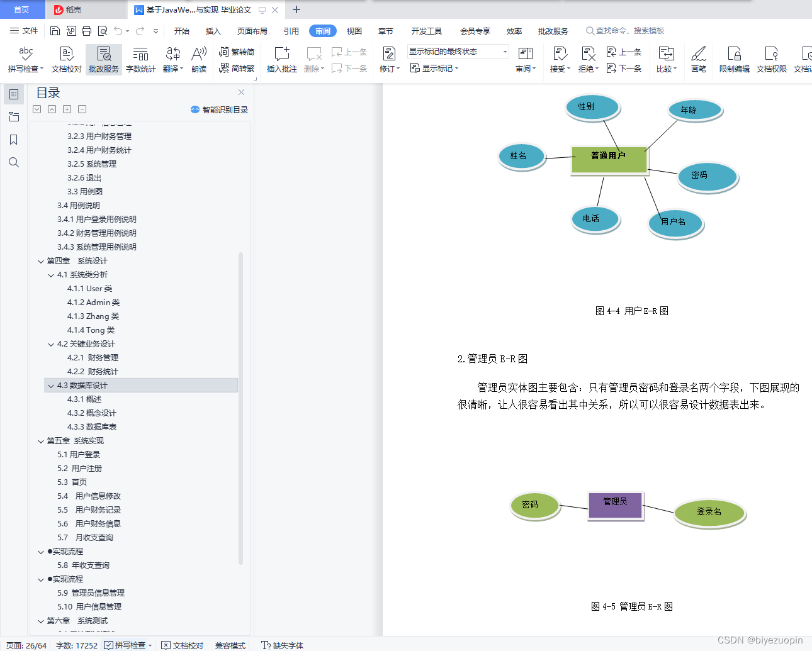
Task: Switch to the 页面布局 ribbon tab
Action: click(252, 31)
